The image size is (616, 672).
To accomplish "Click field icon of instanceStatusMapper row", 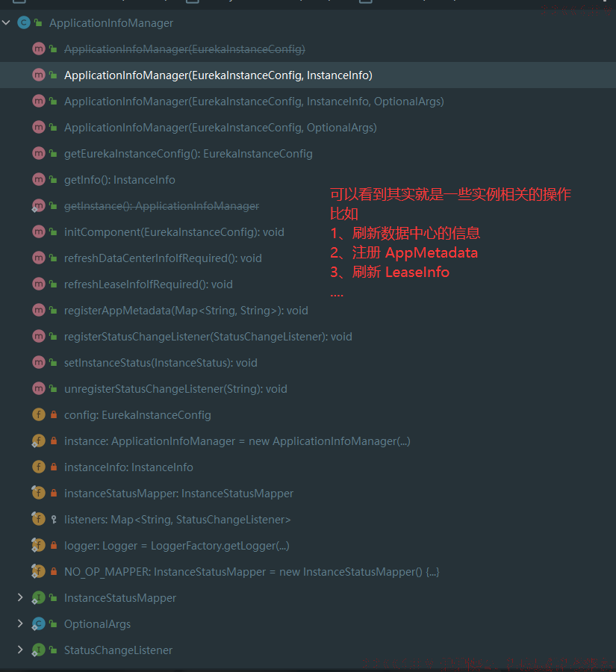I will (39, 494).
